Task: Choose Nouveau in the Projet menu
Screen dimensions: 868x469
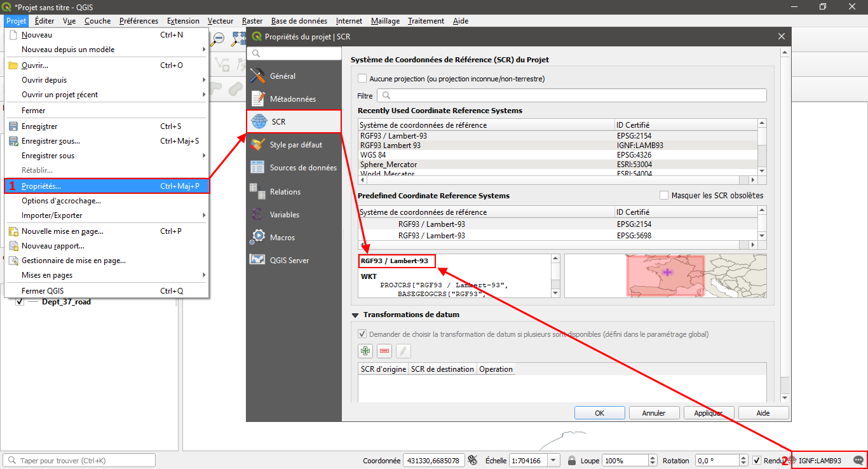Action: pyautogui.click(x=106, y=35)
